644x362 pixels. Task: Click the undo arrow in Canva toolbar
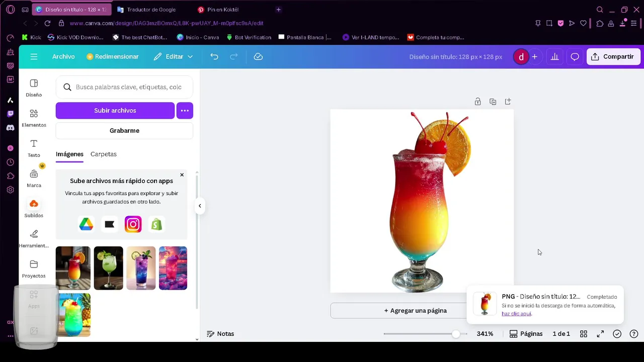coord(214,57)
